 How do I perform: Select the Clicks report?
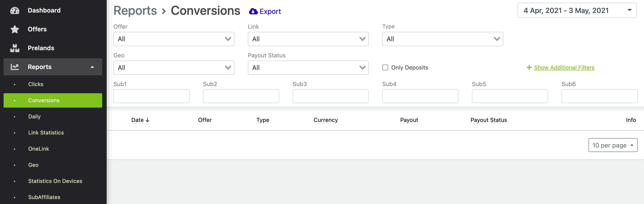point(36,84)
